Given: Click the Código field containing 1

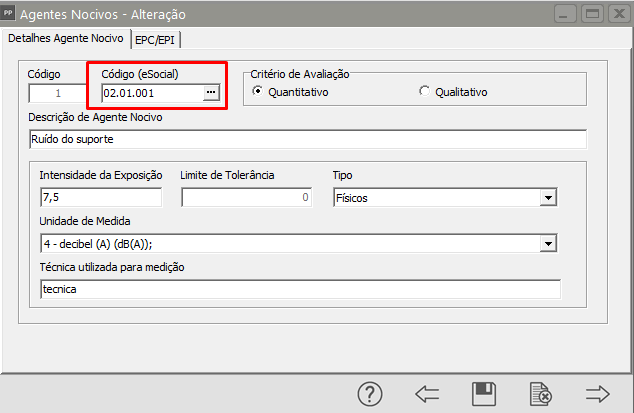Looking at the screenshot, I should pyautogui.click(x=58, y=93).
